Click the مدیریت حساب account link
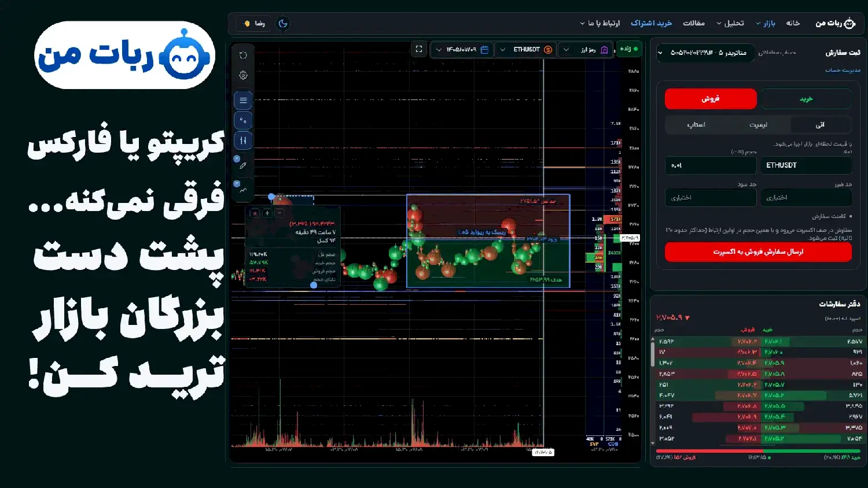The image size is (868, 488). click(x=843, y=70)
